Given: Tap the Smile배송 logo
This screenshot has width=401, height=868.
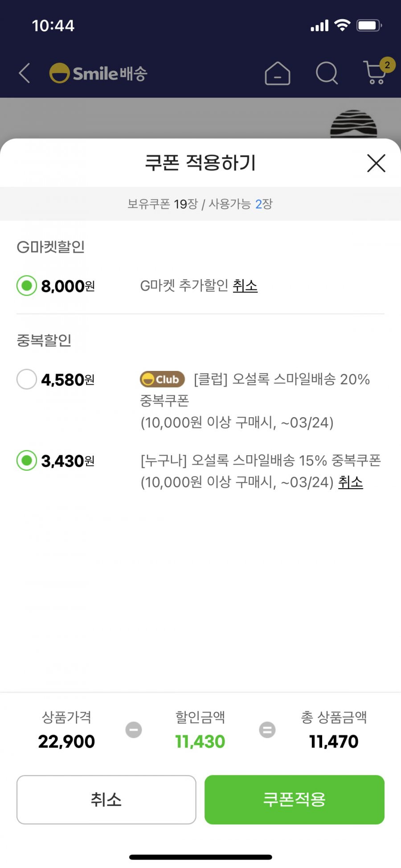Looking at the screenshot, I should pyautogui.click(x=98, y=73).
